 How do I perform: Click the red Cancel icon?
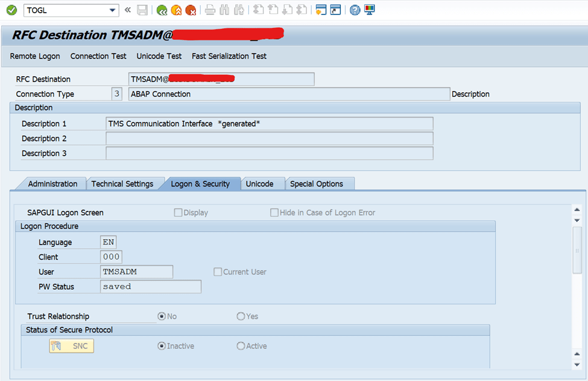pos(191,10)
